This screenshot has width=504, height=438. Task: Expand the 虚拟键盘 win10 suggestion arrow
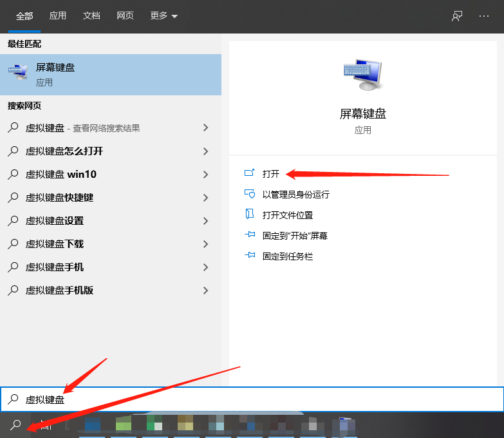pos(206,175)
